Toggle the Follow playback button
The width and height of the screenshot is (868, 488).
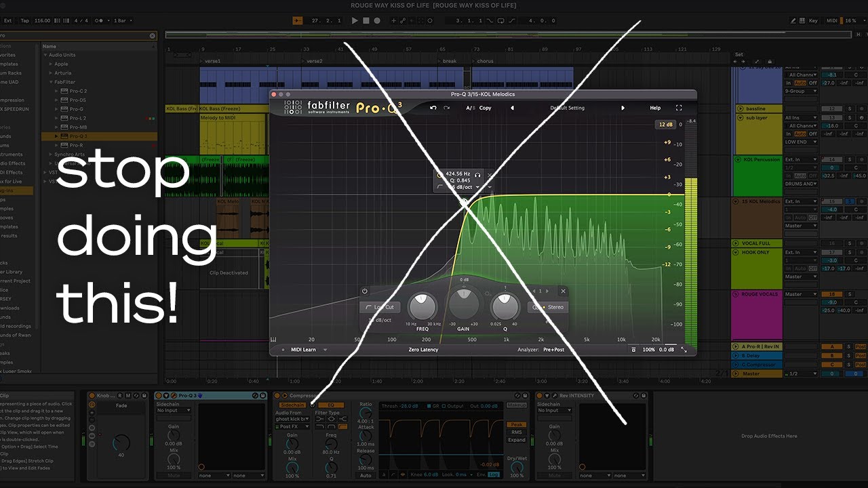298,20
